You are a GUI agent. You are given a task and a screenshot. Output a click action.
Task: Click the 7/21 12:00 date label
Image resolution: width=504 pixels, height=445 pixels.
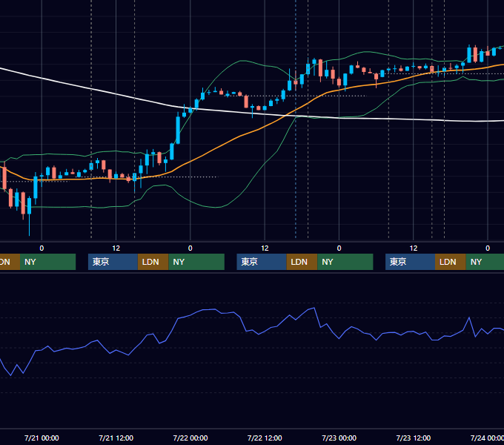coord(116,438)
